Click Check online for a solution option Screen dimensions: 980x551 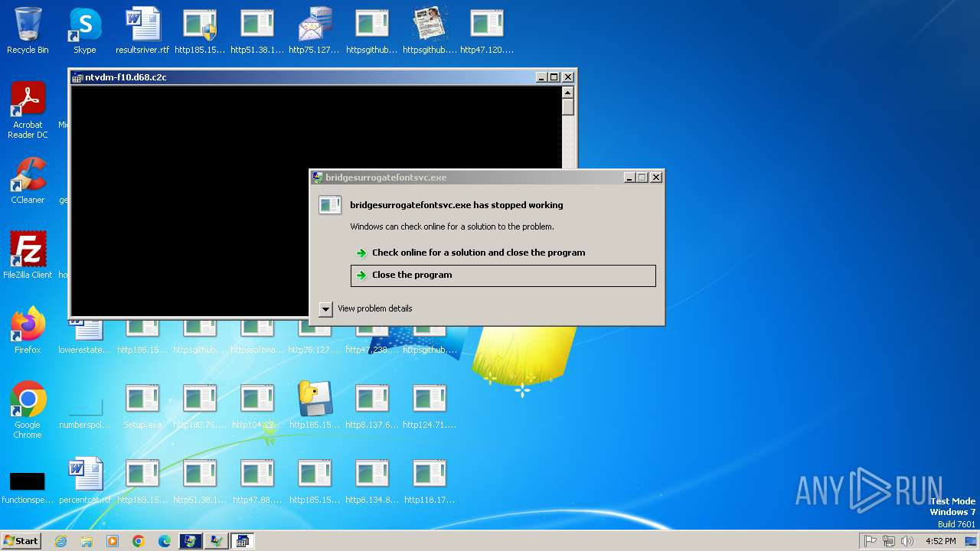pos(503,253)
